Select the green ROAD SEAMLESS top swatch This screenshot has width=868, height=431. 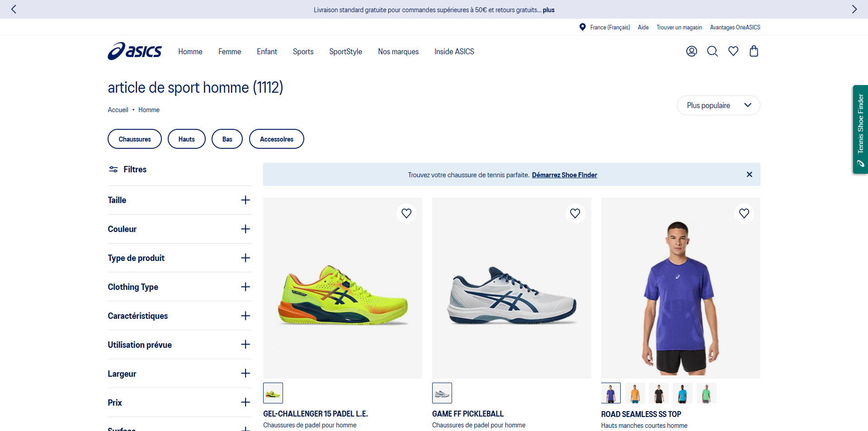click(x=706, y=393)
